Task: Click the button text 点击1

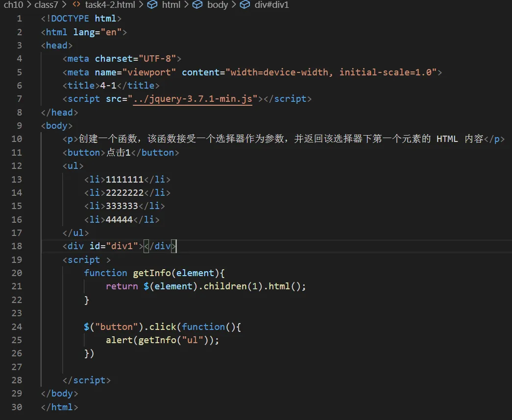Action: (x=118, y=152)
